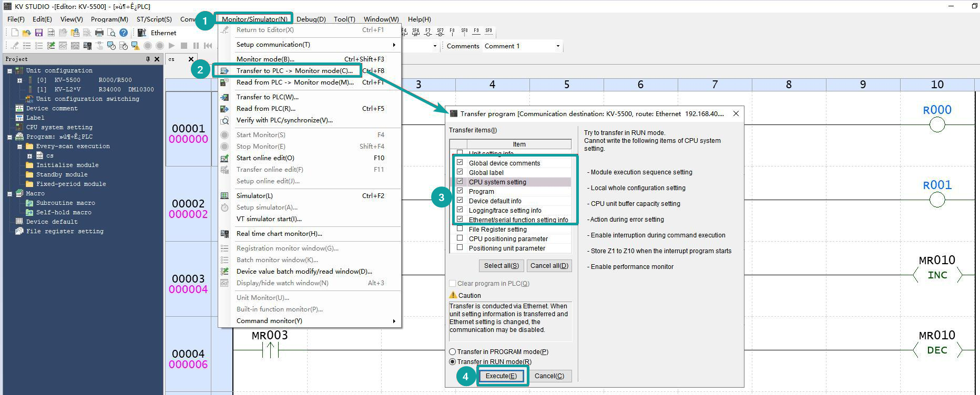The image size is (980, 395).
Task: Click the monitor warning icon in the toolbar
Action: pyautogui.click(x=135, y=46)
